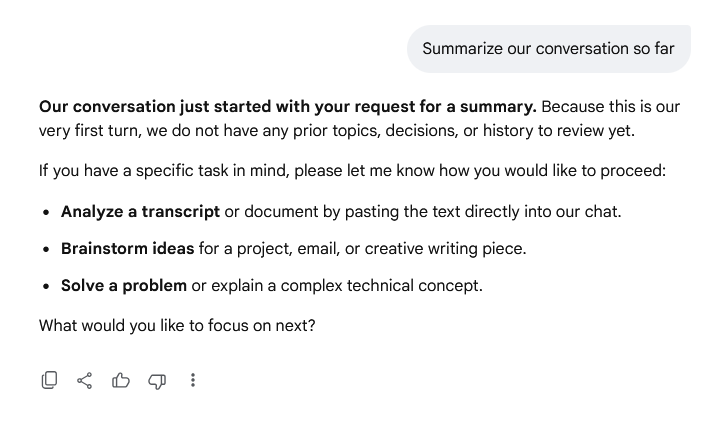Select the bullet before 'Analyze a transcript'

pyautogui.click(x=46, y=212)
